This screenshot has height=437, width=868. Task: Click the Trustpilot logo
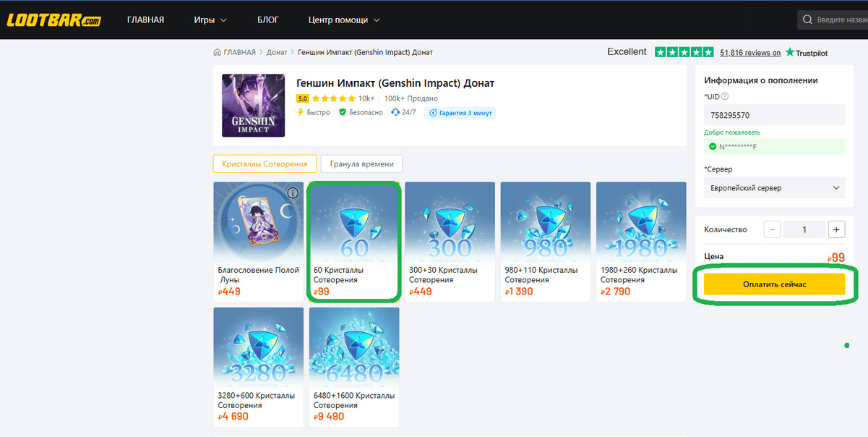pyautogui.click(x=807, y=53)
